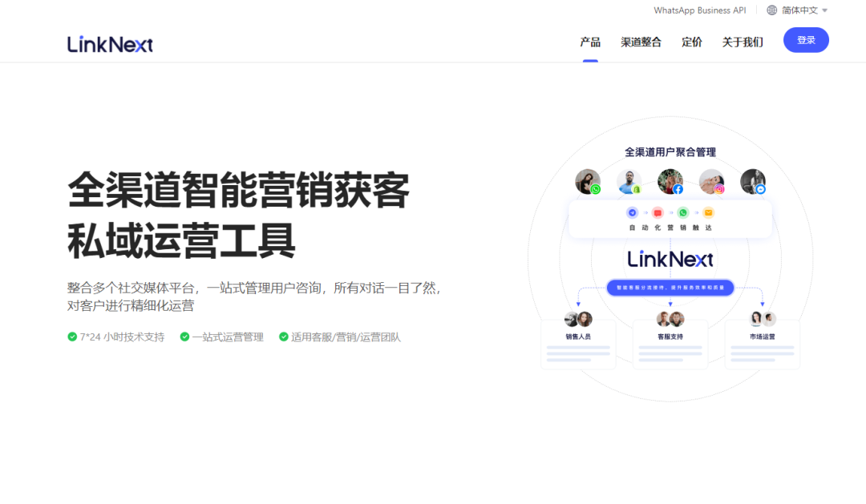Click the green check beside 适用客服/营销/运营团队
This screenshot has height=504, width=866.
283,337
